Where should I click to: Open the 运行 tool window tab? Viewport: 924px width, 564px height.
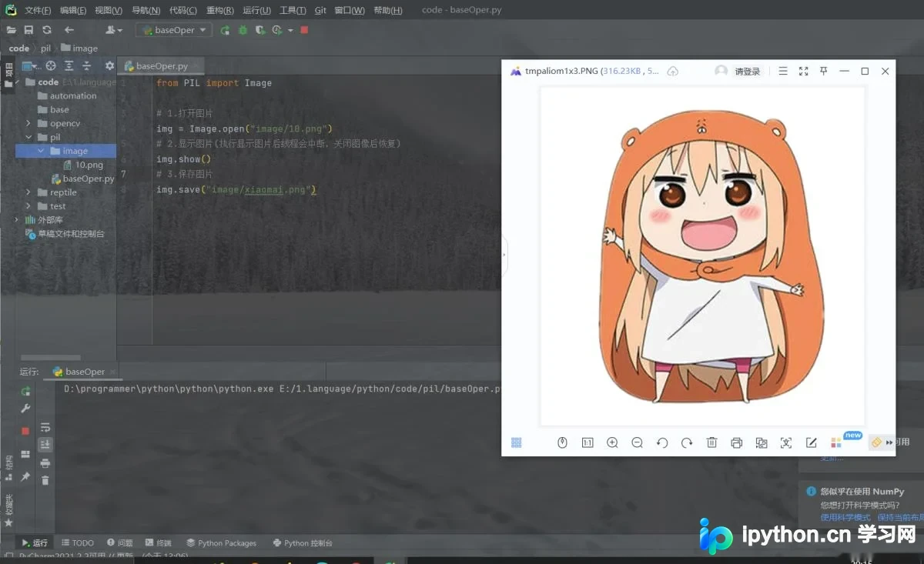click(x=34, y=542)
